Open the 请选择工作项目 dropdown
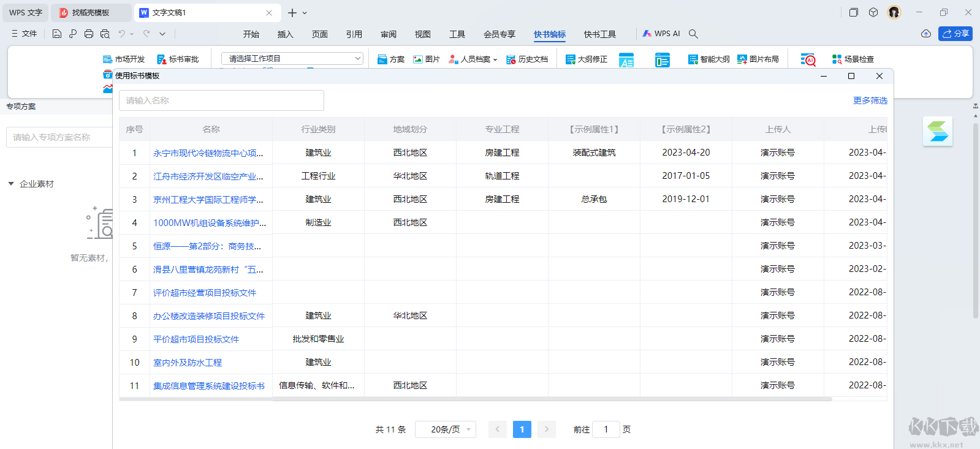 (292, 59)
